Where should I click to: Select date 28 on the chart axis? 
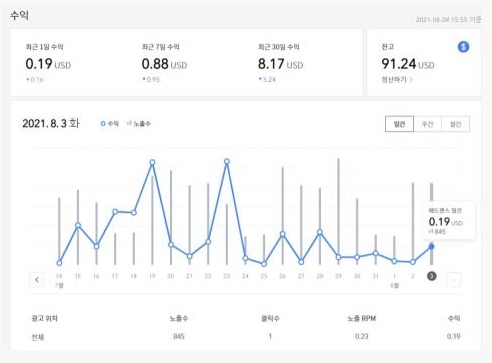(x=320, y=276)
